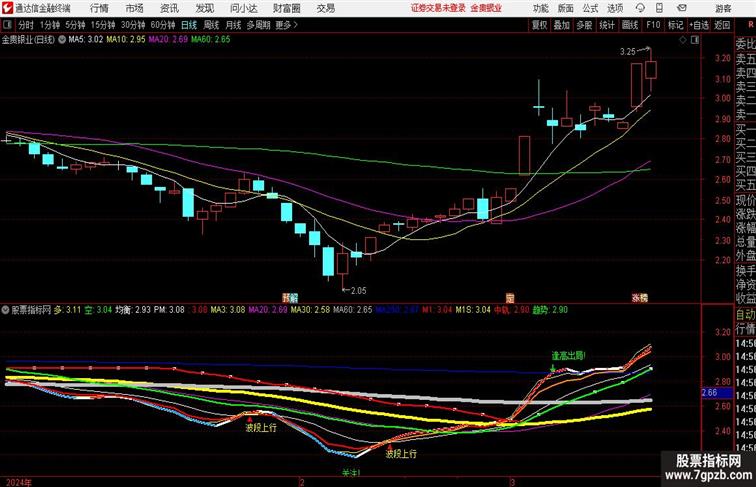Click the diamond icon above the chart
The image size is (756, 487).
click(683, 40)
